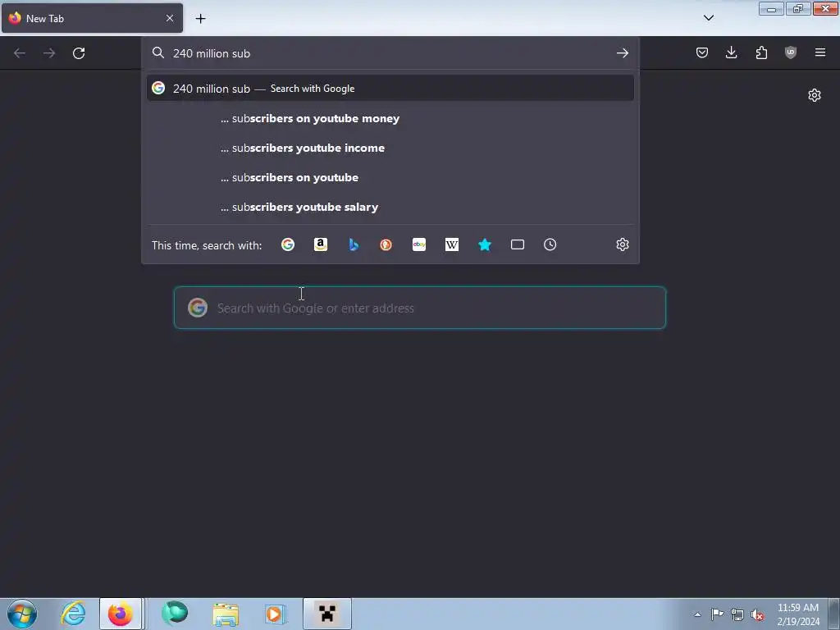840x630 pixels.
Task: Open search settings gear in dropdown
Action: point(622,244)
